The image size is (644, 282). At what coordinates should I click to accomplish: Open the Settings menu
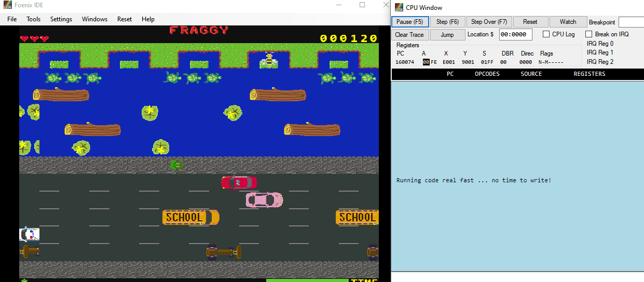click(61, 19)
